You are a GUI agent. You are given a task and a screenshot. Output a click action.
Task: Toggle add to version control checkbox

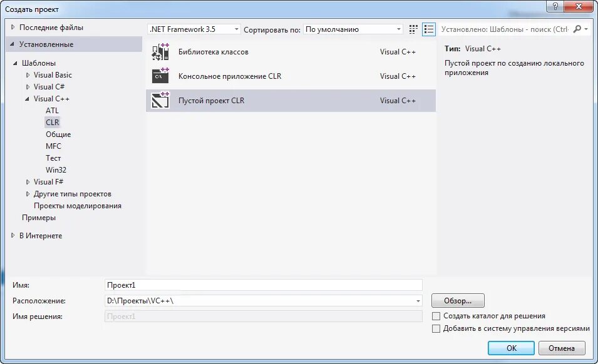tap(436, 328)
